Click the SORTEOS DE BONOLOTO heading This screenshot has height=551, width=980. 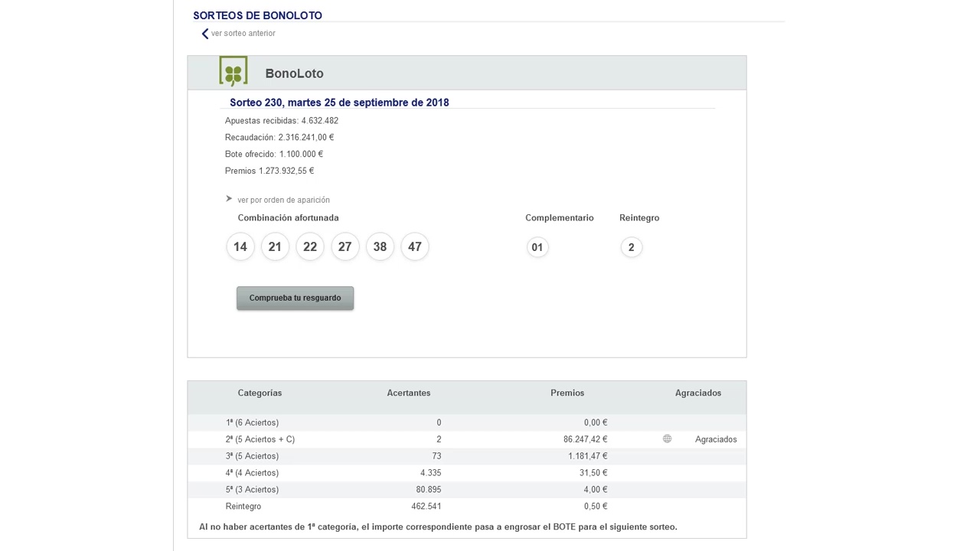click(257, 15)
